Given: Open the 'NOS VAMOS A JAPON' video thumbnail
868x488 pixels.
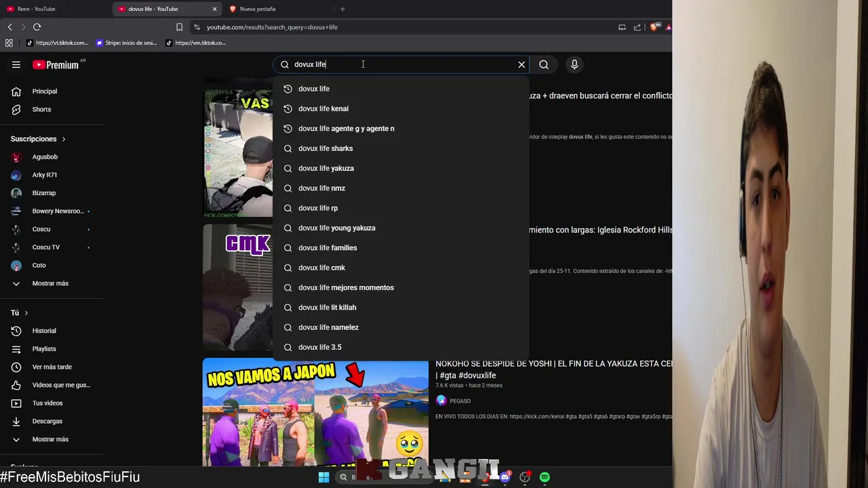Looking at the screenshot, I should (315, 413).
